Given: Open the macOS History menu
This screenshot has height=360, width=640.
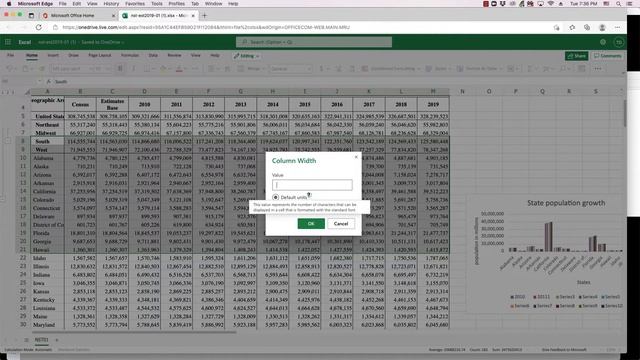Looking at the screenshot, I should point(111,4).
